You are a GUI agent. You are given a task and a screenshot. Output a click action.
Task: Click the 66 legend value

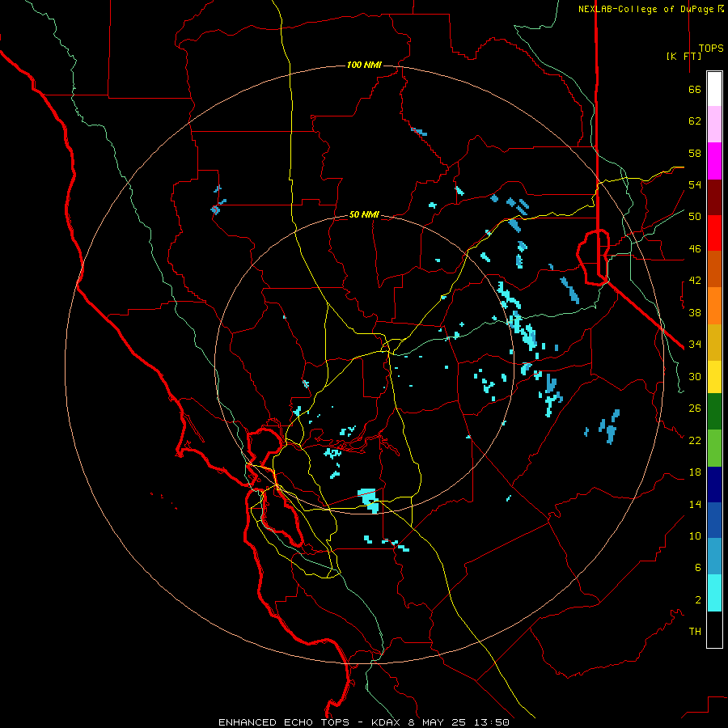coord(695,89)
